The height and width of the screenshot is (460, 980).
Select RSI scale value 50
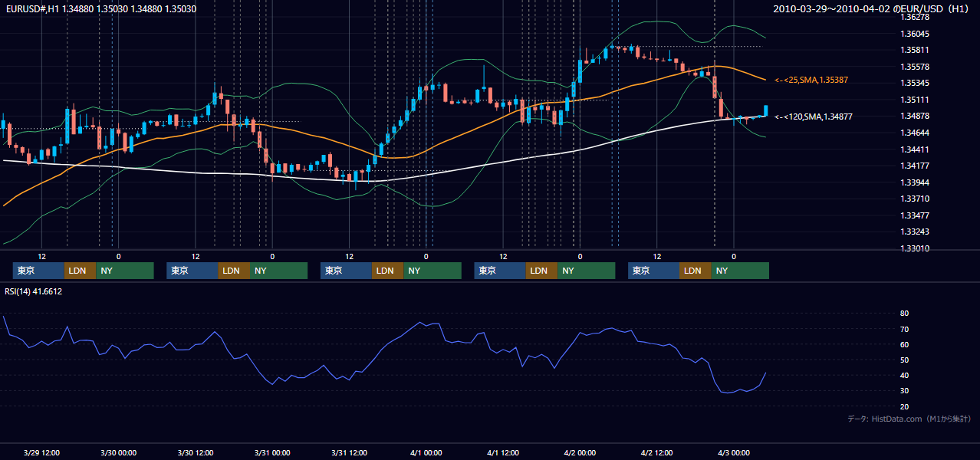pos(905,360)
